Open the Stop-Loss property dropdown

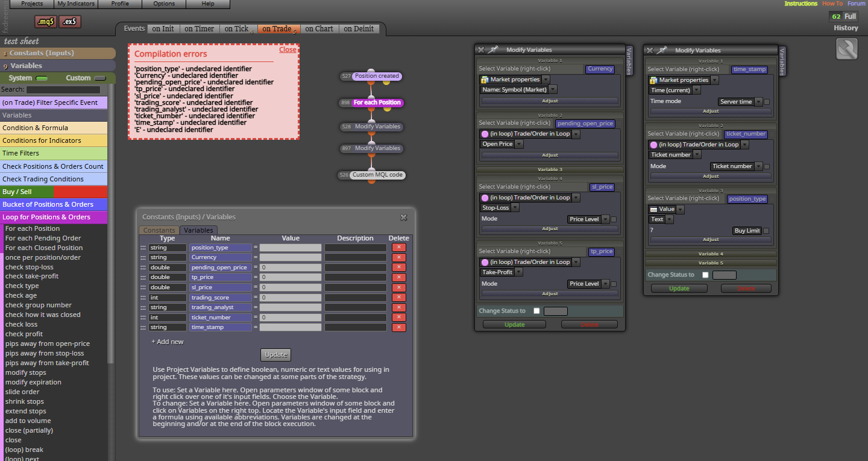coord(500,208)
